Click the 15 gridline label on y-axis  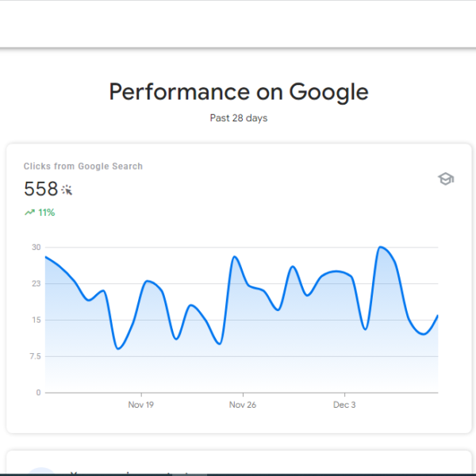click(x=36, y=320)
